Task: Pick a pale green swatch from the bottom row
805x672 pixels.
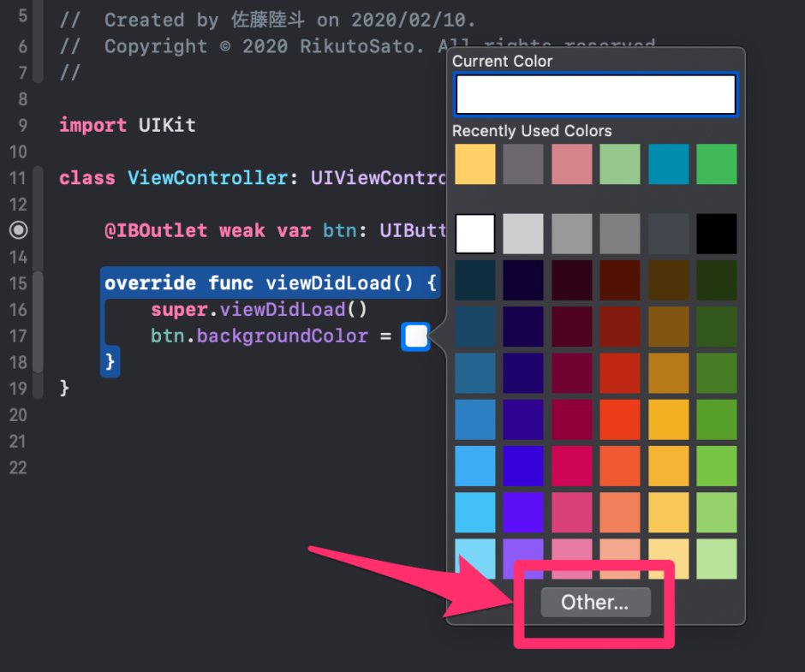Action: coord(716,559)
